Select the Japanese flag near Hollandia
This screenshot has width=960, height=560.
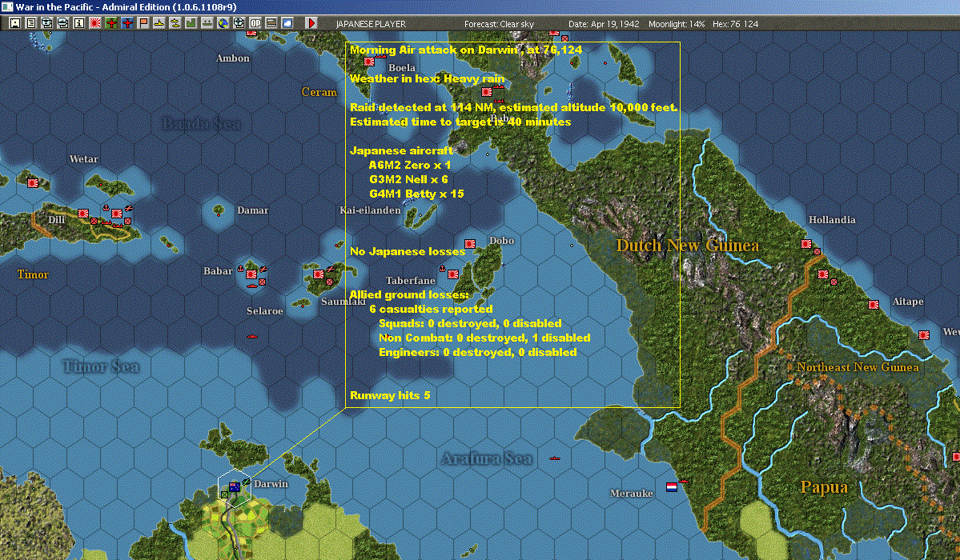click(x=806, y=243)
